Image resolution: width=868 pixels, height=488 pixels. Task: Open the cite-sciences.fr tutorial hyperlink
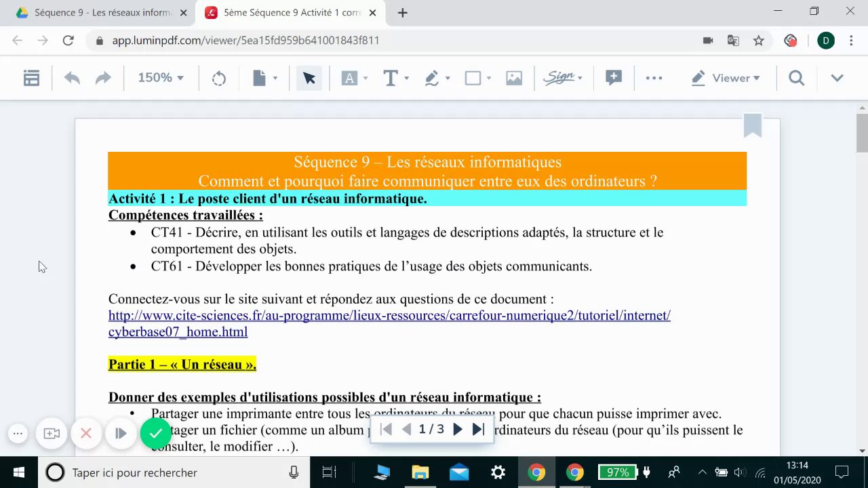click(389, 315)
